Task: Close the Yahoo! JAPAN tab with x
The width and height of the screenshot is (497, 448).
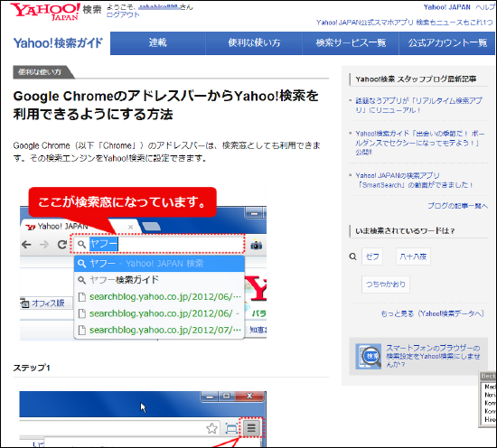Action: (130, 227)
